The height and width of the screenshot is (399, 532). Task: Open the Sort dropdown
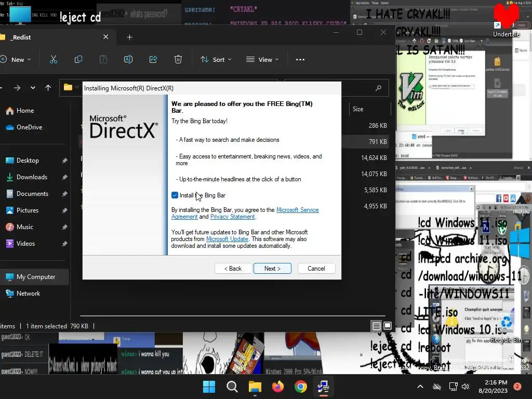(x=216, y=59)
